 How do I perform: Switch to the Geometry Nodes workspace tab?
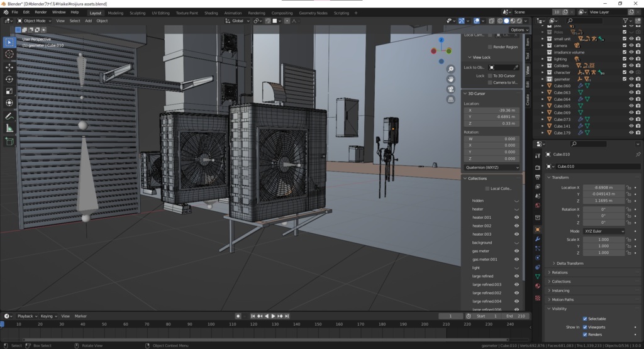313,13
